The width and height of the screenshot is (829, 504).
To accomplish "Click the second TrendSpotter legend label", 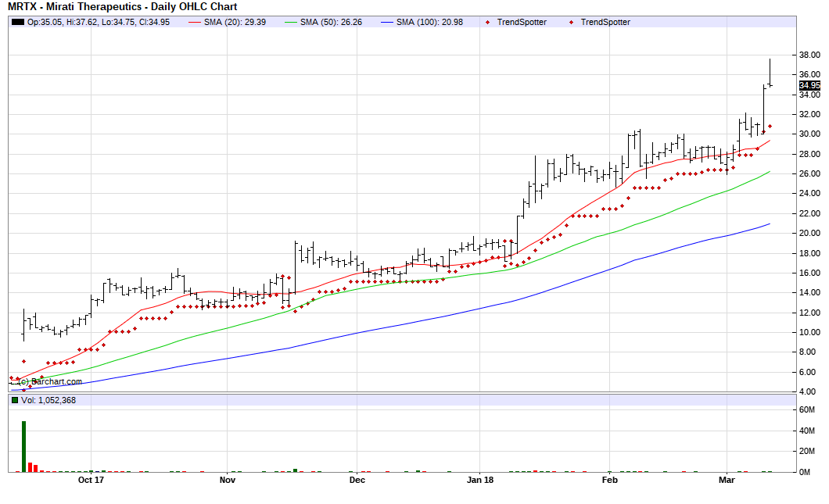I will coord(605,22).
